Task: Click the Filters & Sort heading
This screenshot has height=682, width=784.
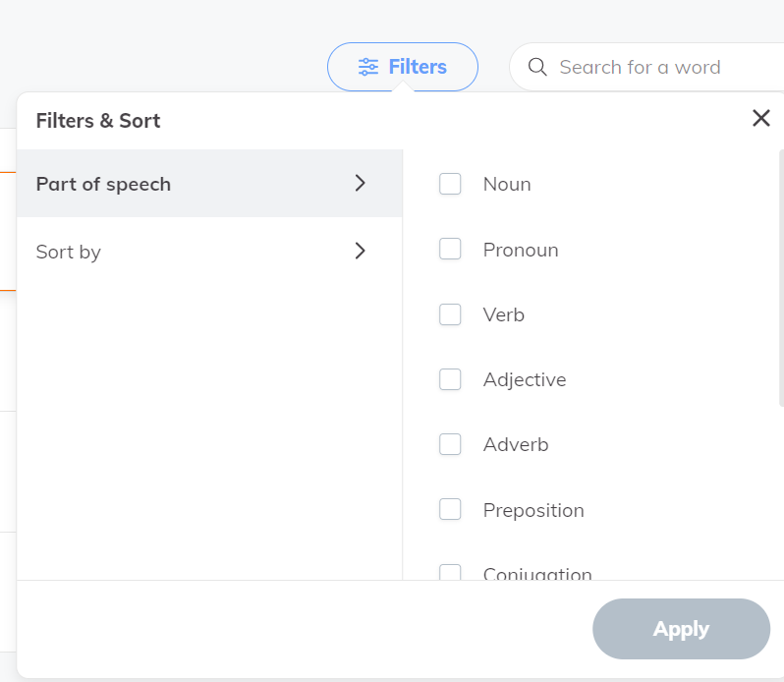Action: pos(98,121)
